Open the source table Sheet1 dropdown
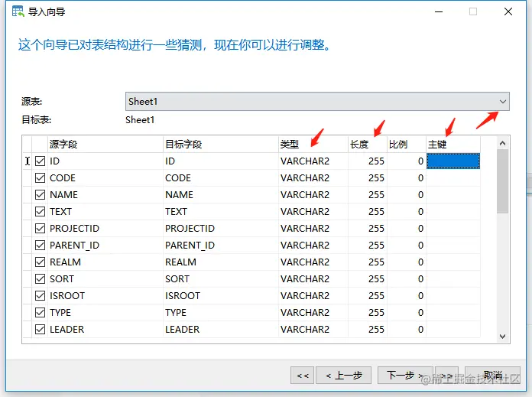Screen dimensions: 532x397 point(317,101)
